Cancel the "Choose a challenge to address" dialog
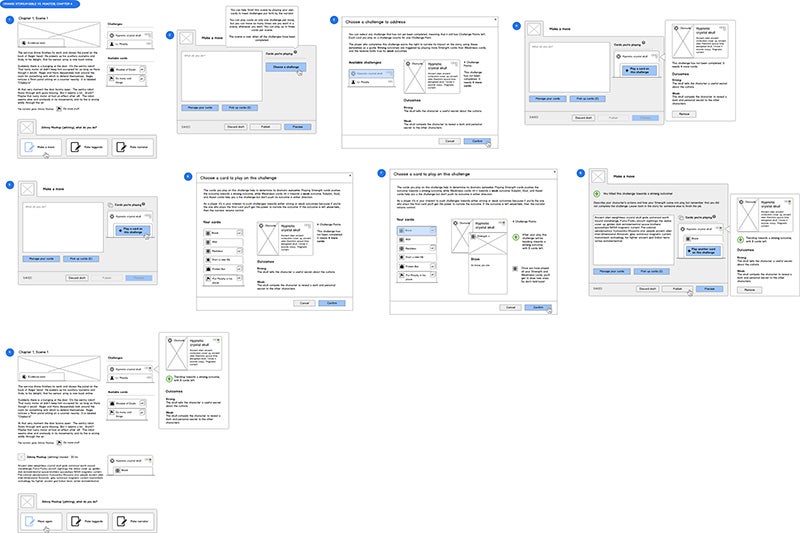The image size is (800, 533). (451, 141)
